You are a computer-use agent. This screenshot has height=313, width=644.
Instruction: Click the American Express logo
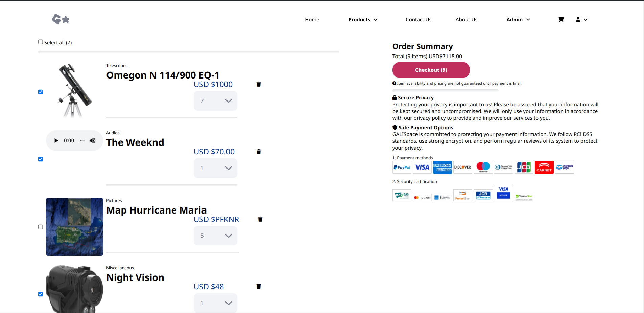[443, 167]
